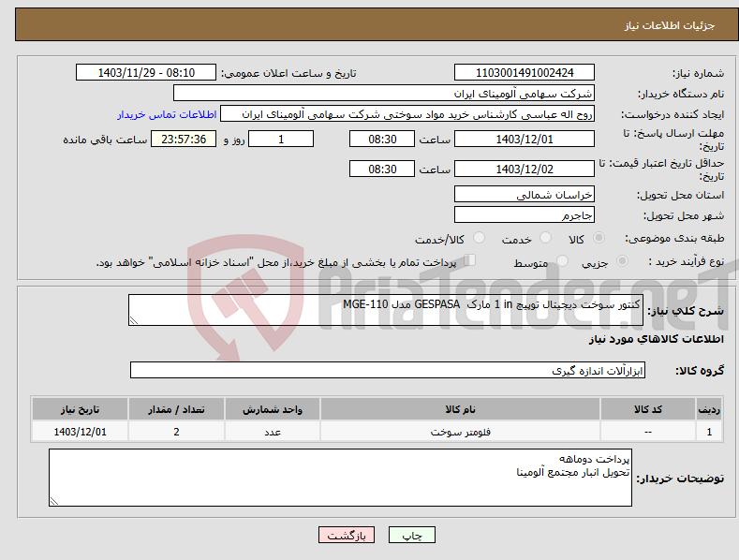Click delivery province field خراسان شمالی
739x560 pixels.
525,194
